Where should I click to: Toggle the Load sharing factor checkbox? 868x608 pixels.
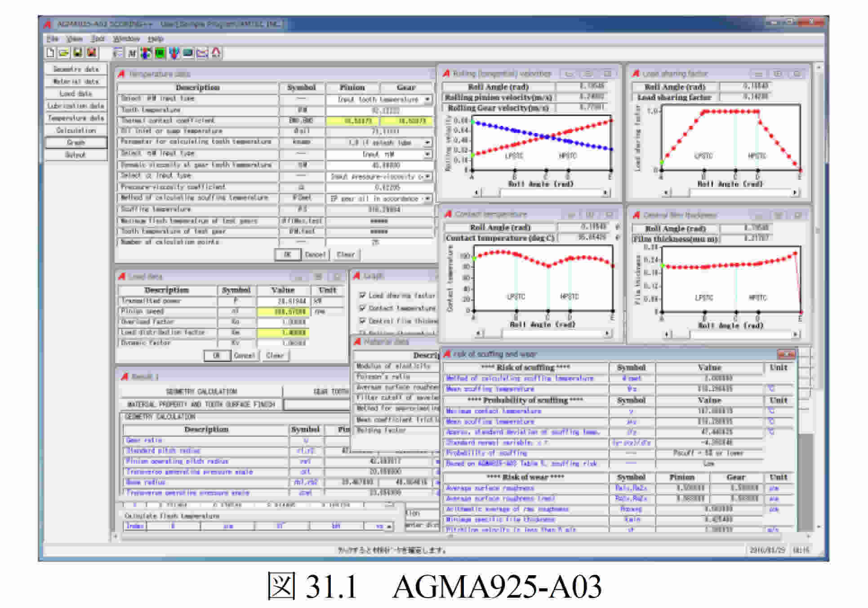pos(362,295)
